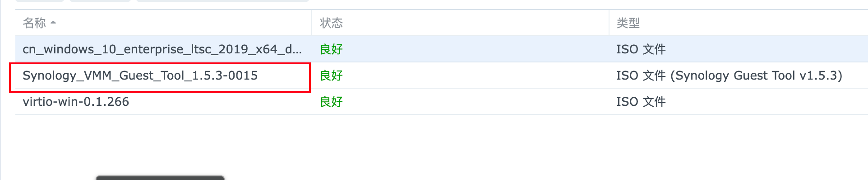
Task: Click divider between 名称 and 状态 headers
Action: coord(312,23)
